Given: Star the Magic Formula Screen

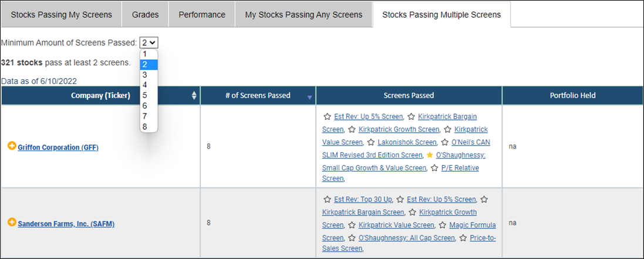Looking at the screenshot, I should 443,225.
